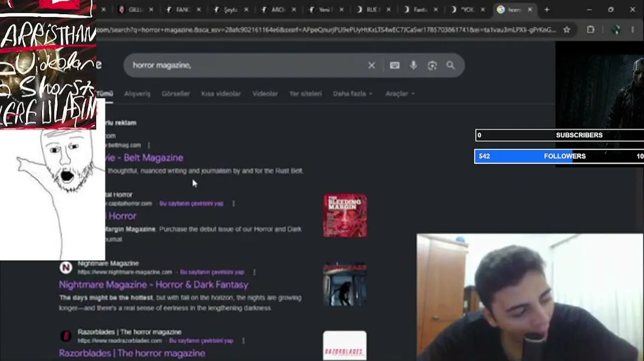Close the Şeyta browser tab
Viewport: 644px width, 361px height.
[246, 10]
